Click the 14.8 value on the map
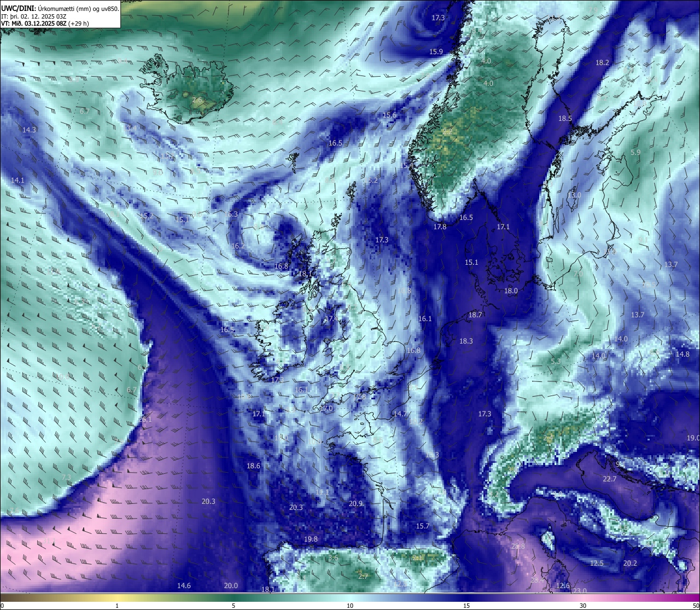Screen dimensions: 700x610 click(x=682, y=355)
